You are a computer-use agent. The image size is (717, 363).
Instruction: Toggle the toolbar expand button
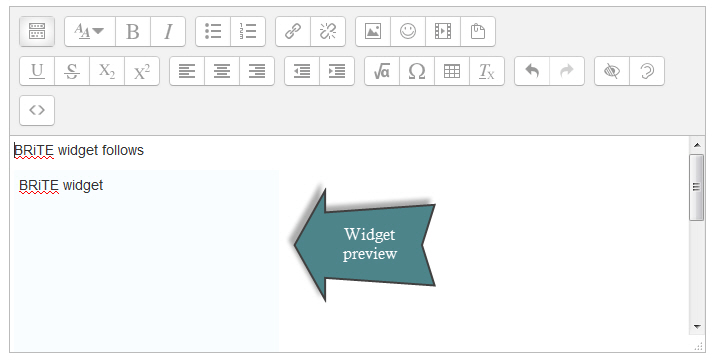(x=37, y=32)
